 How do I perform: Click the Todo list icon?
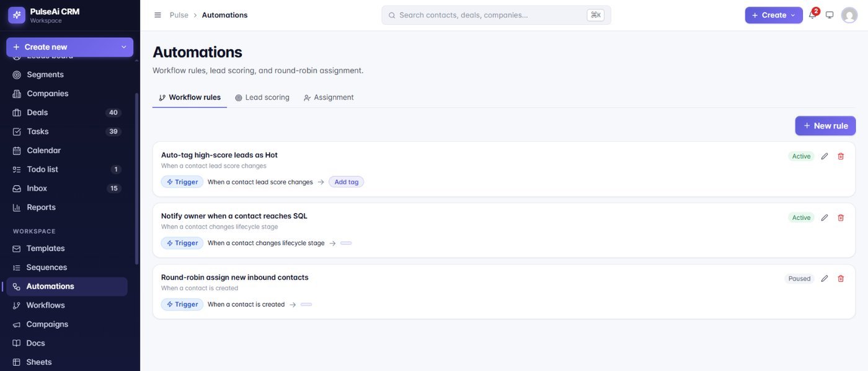(17, 169)
